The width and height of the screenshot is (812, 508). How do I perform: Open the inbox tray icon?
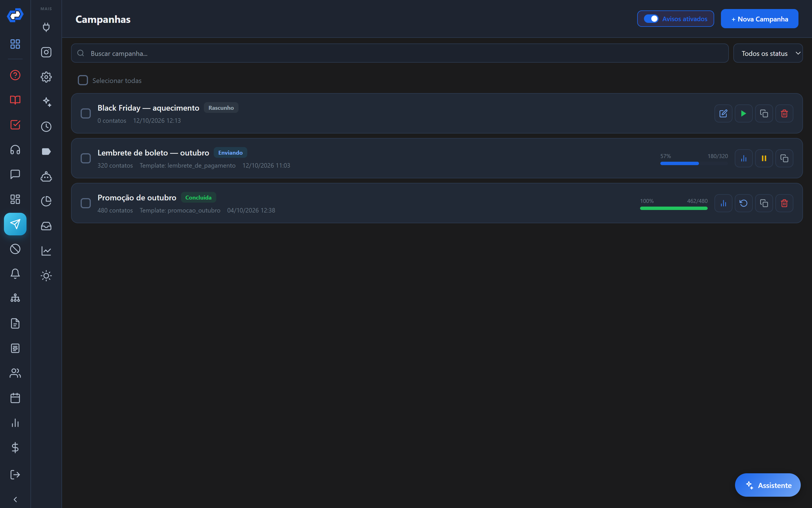pos(46,226)
